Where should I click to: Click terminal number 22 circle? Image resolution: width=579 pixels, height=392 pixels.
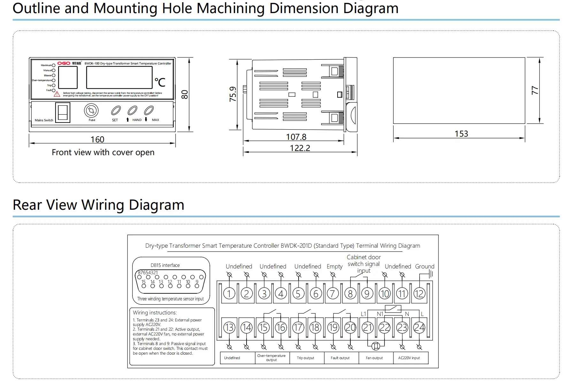(385, 327)
